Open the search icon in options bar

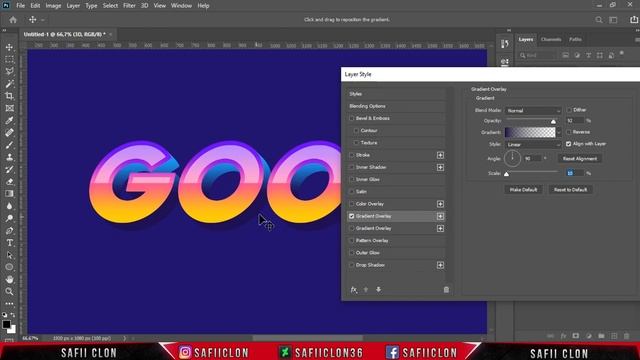(599, 20)
